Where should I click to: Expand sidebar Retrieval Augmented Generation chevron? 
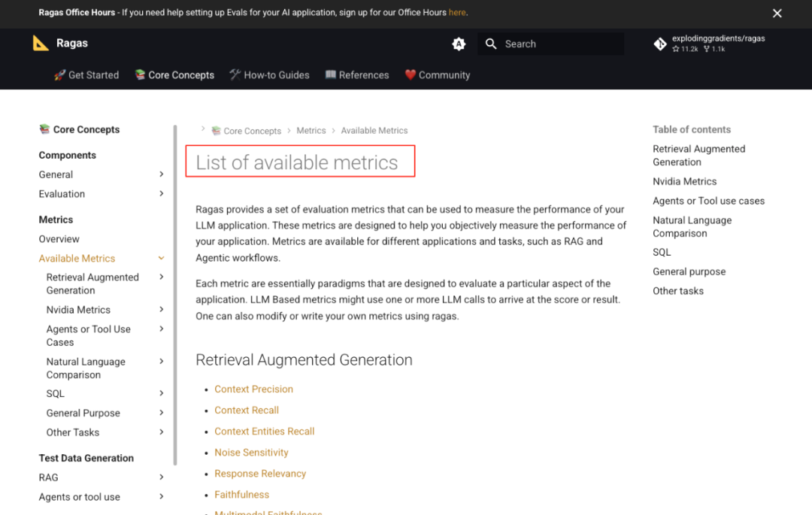point(162,277)
